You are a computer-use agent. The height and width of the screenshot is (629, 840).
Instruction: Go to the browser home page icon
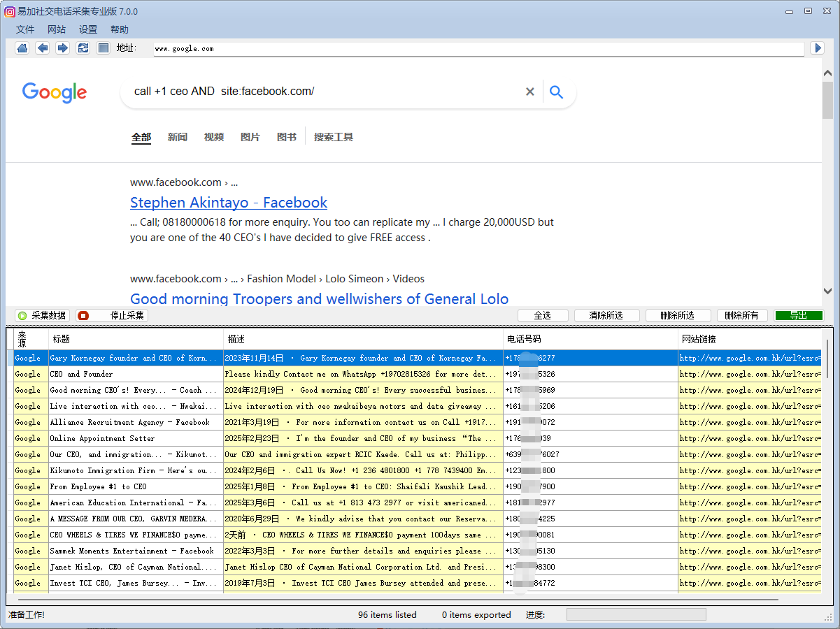(22, 48)
